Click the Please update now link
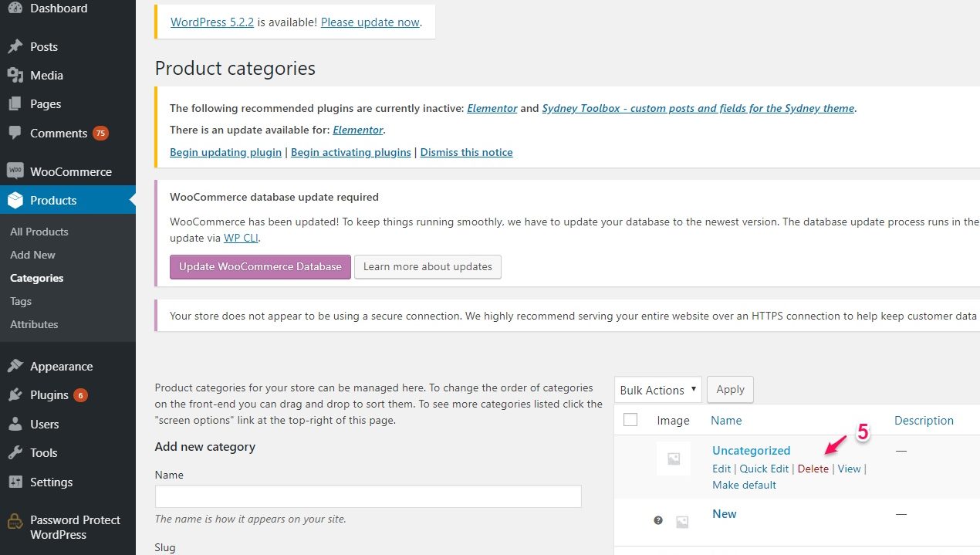Image resolution: width=980 pixels, height=555 pixels. [x=370, y=22]
